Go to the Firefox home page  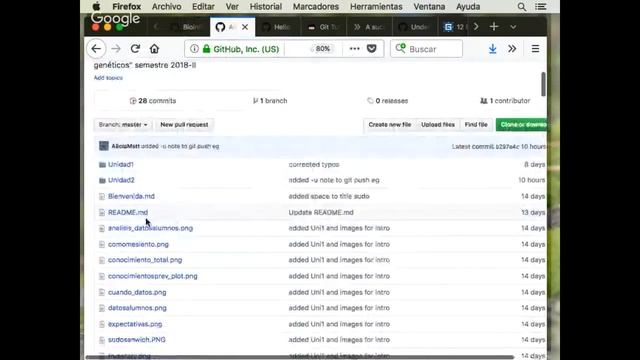pyautogui.click(x=154, y=49)
